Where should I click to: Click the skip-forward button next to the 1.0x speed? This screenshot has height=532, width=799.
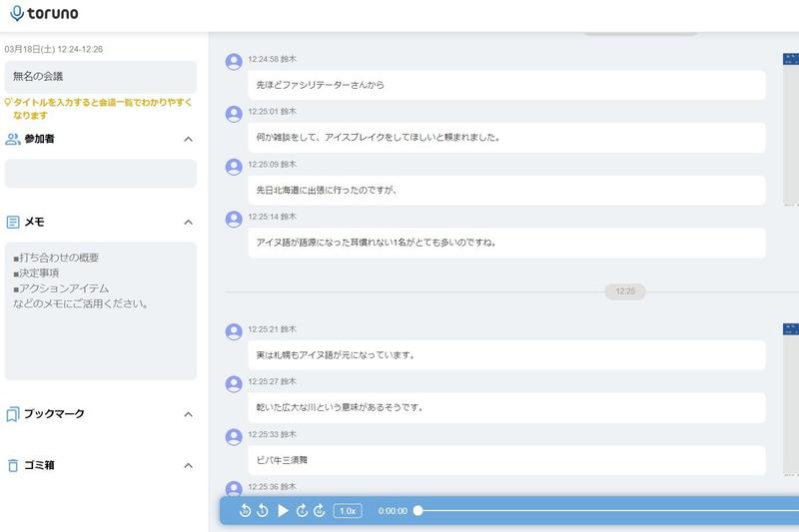319,511
